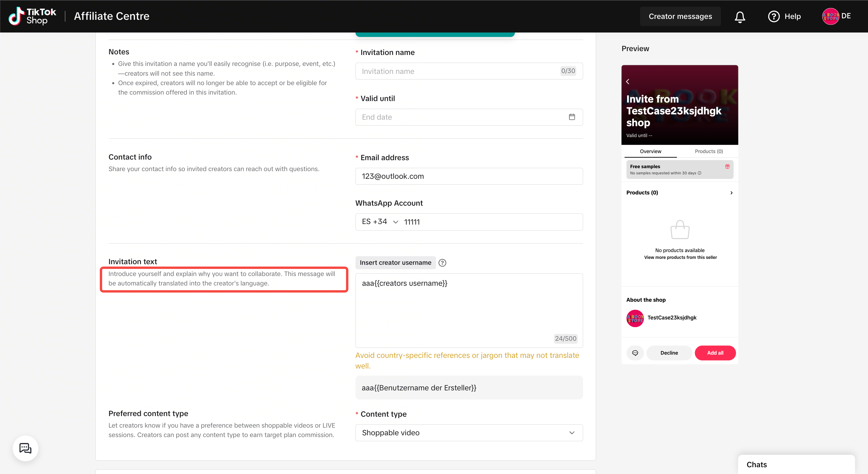Switch to the Products (0) tab
Screen dimensions: 868x474
(709, 152)
